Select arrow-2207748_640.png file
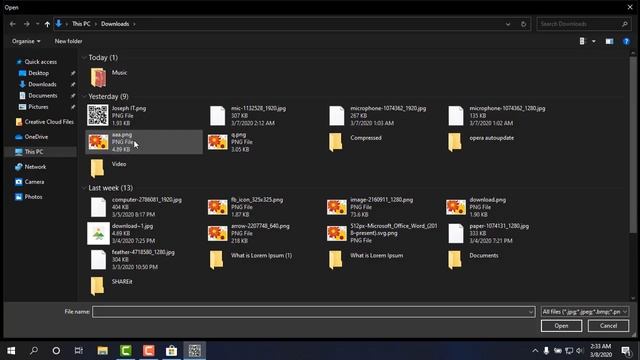The width and height of the screenshot is (640, 360). pos(249,233)
